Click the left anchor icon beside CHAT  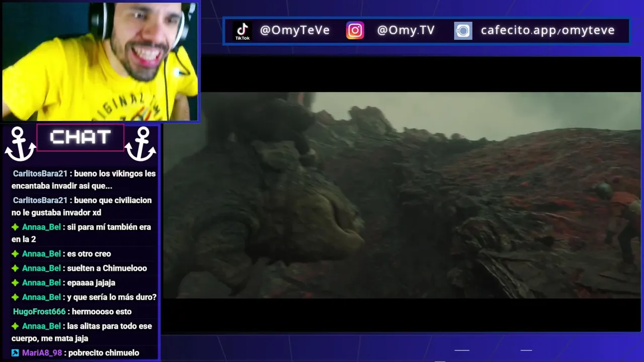pos(20,144)
